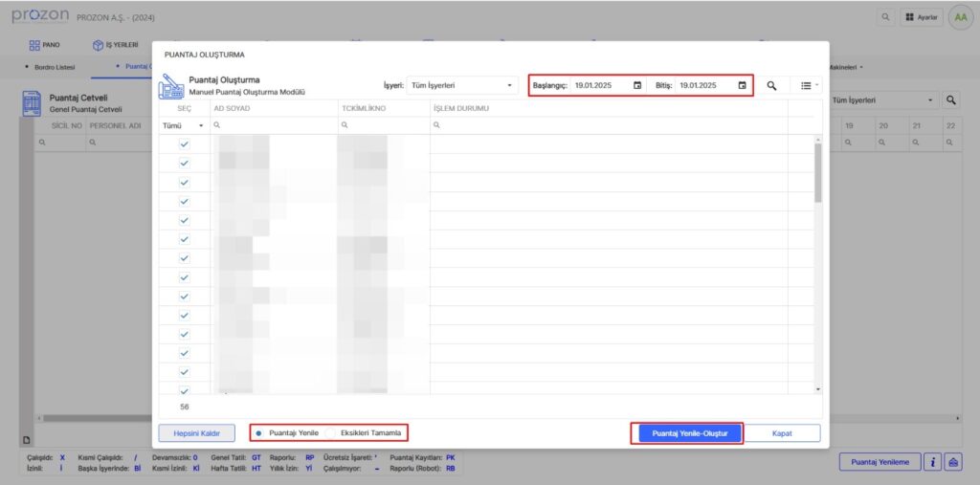980x485 pixels.
Task: Open the Bitiş date calendar picker
Action: coord(742,85)
